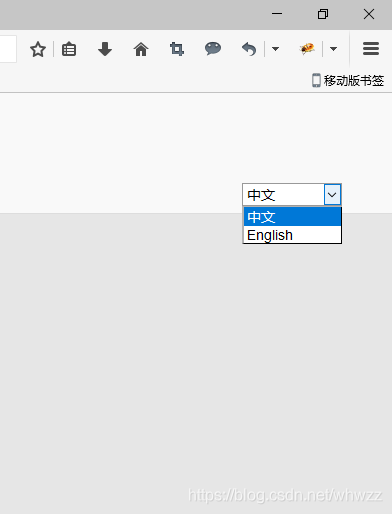Activate the screenshot crop tool icon
Screen dimensions: 392x514
click(x=177, y=49)
